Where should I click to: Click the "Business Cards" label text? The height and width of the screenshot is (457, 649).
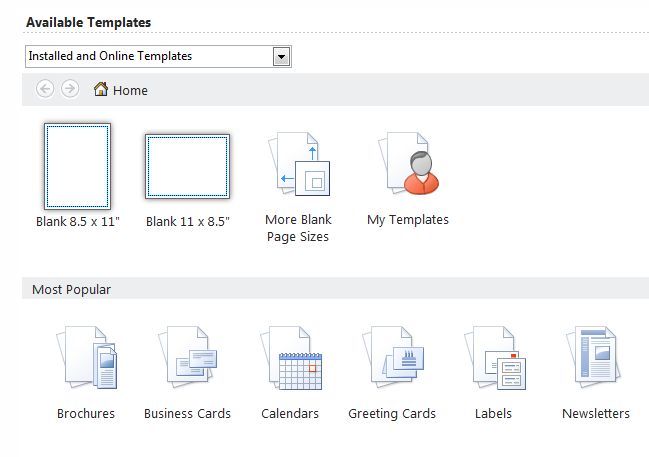[187, 413]
